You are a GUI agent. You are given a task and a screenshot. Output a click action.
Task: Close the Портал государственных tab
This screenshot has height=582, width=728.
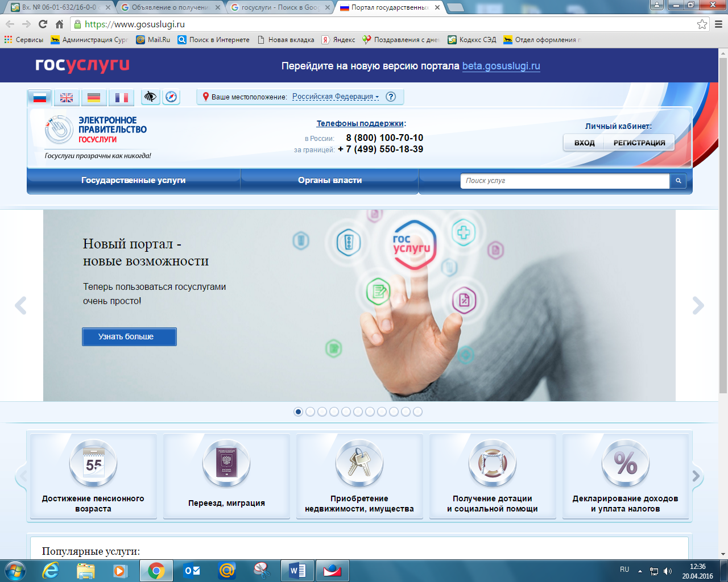437,7
